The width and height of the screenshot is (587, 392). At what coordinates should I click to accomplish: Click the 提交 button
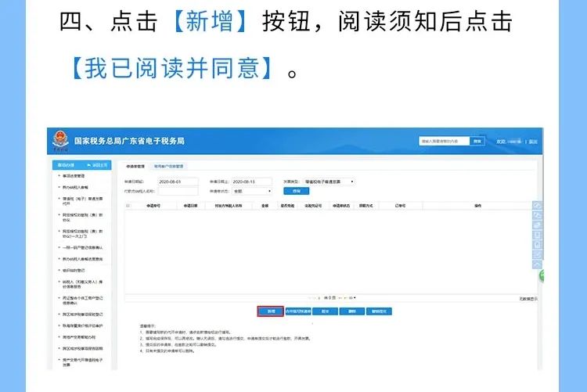325,311
